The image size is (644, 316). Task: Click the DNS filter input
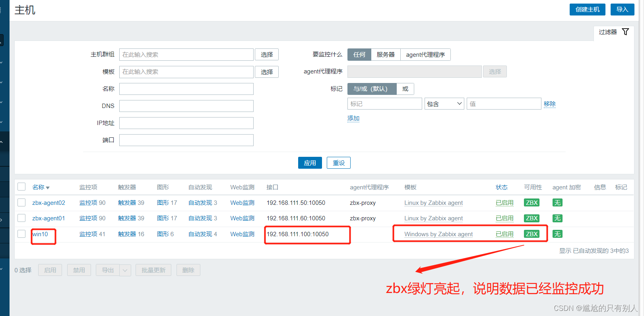[186, 106]
